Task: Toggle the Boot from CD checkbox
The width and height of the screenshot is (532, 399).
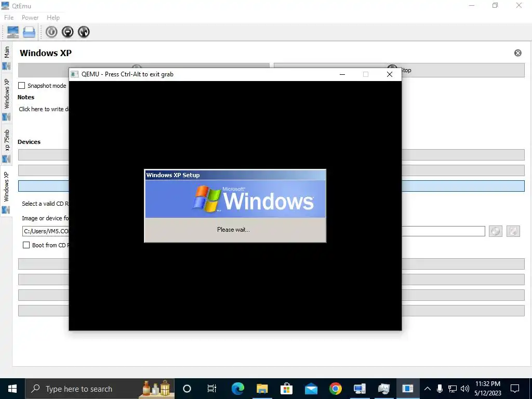Action: point(26,245)
